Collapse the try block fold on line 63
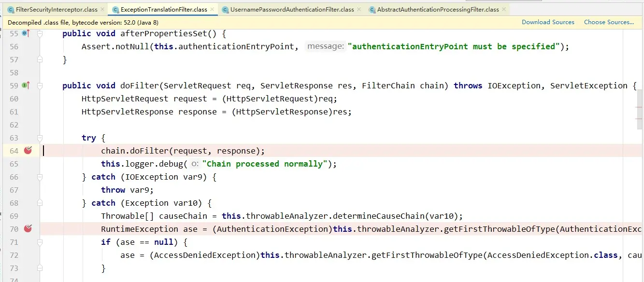Screen dimensions: 644x282 [40, 138]
